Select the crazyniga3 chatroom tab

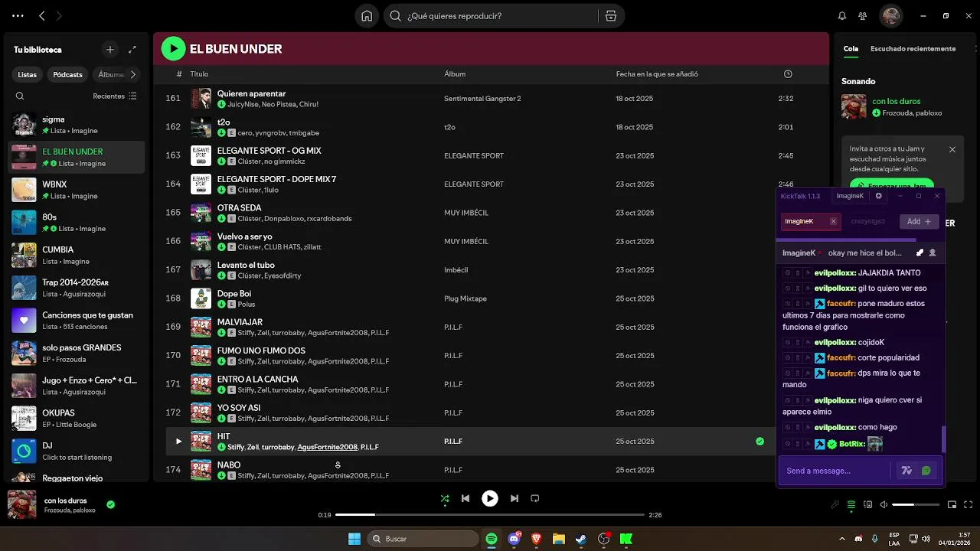[x=868, y=221]
